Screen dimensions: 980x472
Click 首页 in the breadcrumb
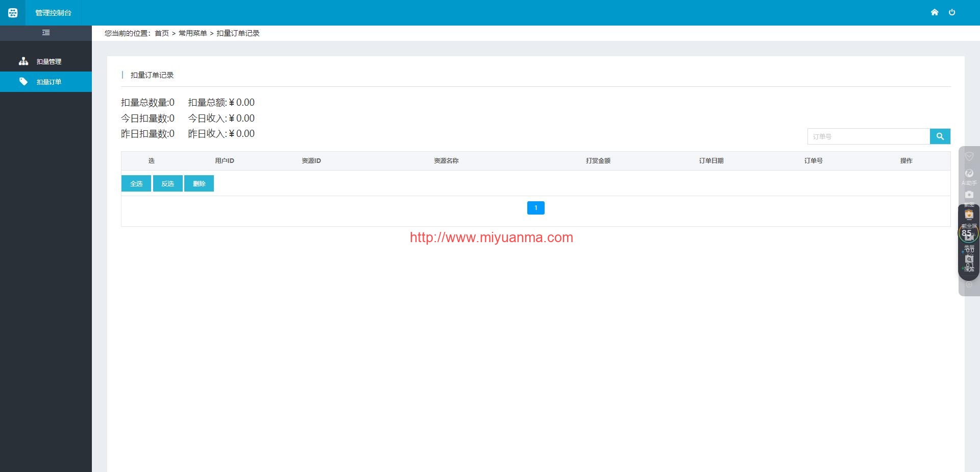tap(162, 33)
